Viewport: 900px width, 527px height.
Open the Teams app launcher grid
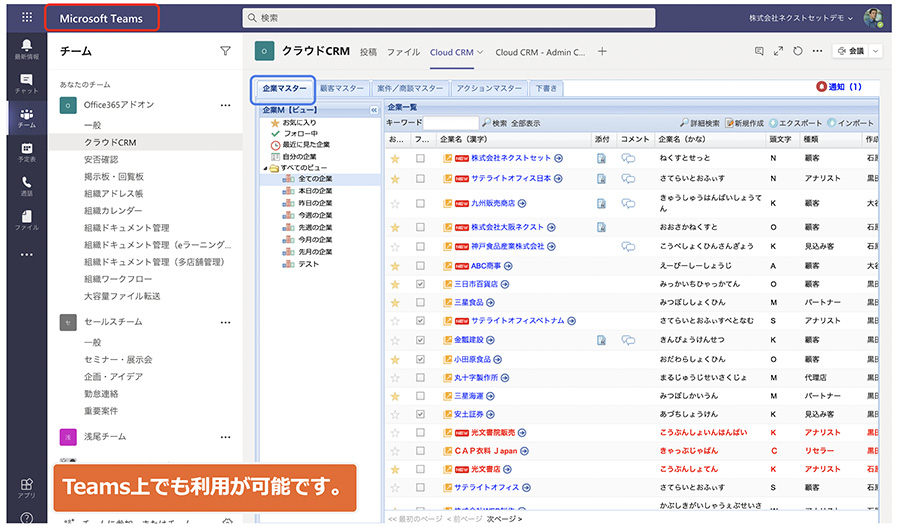tap(26, 17)
